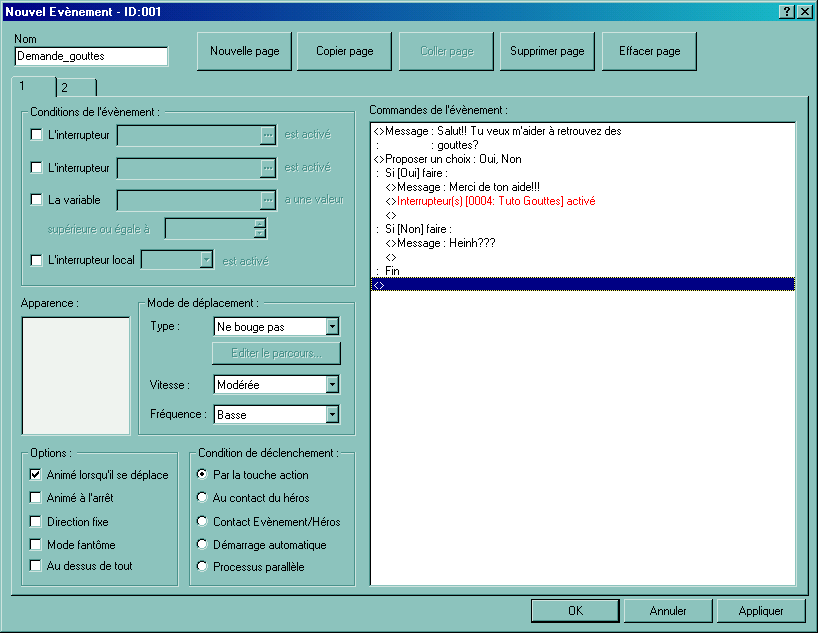The height and width of the screenshot is (633, 818).
Task: Enable the La variable condition checkbox
Action: [x=37, y=200]
